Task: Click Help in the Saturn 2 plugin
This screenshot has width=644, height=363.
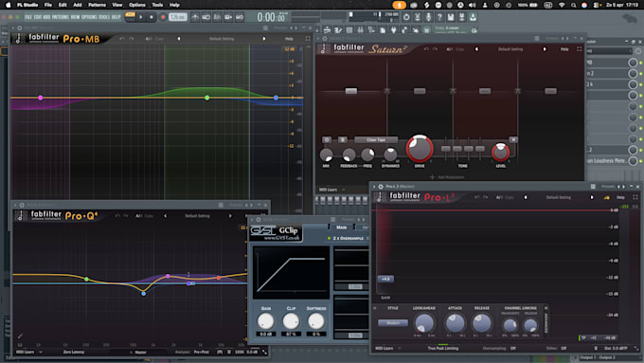Action: pos(564,49)
